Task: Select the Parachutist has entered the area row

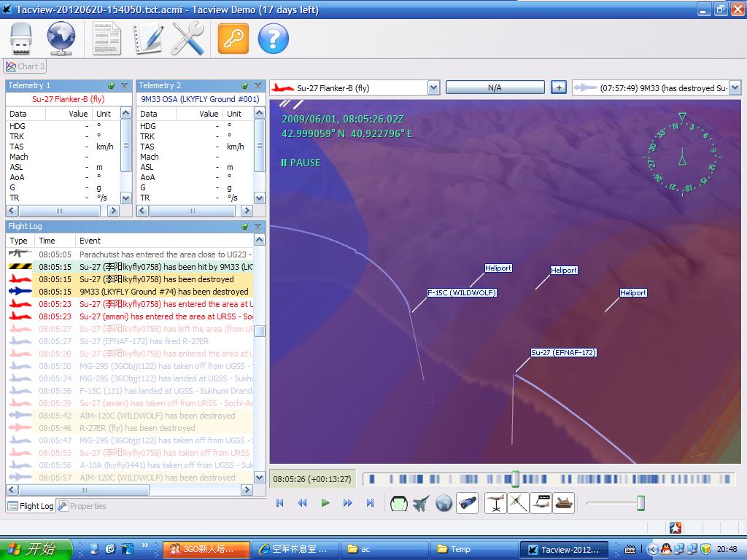Action: (x=130, y=254)
